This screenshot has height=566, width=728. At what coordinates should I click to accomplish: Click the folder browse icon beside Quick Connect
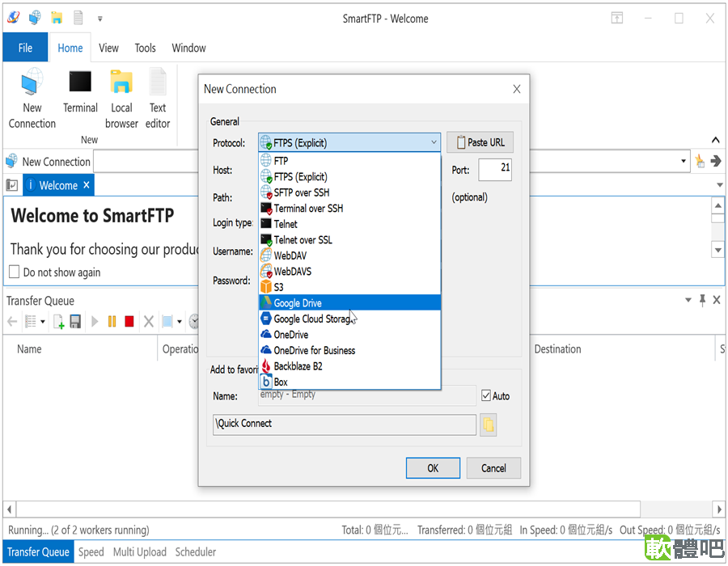(488, 424)
